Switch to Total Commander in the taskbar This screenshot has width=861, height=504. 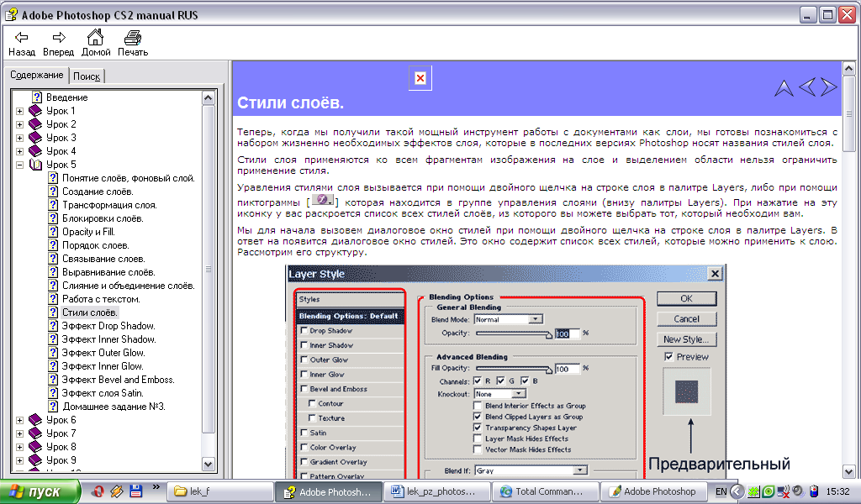(x=544, y=491)
